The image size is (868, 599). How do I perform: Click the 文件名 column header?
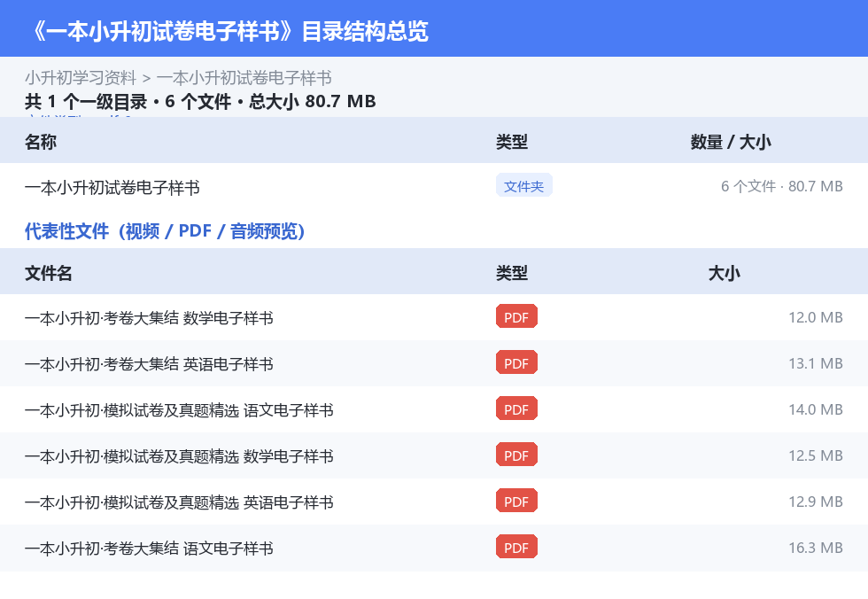point(48,274)
